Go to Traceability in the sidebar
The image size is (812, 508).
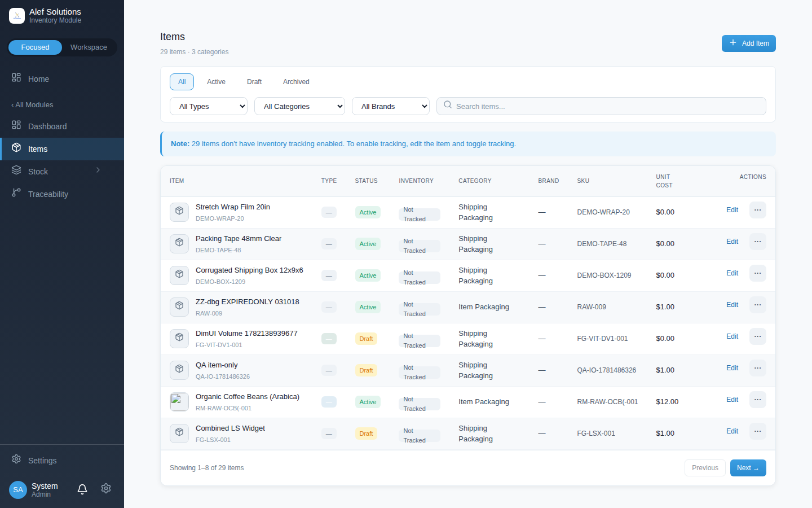pos(62,194)
